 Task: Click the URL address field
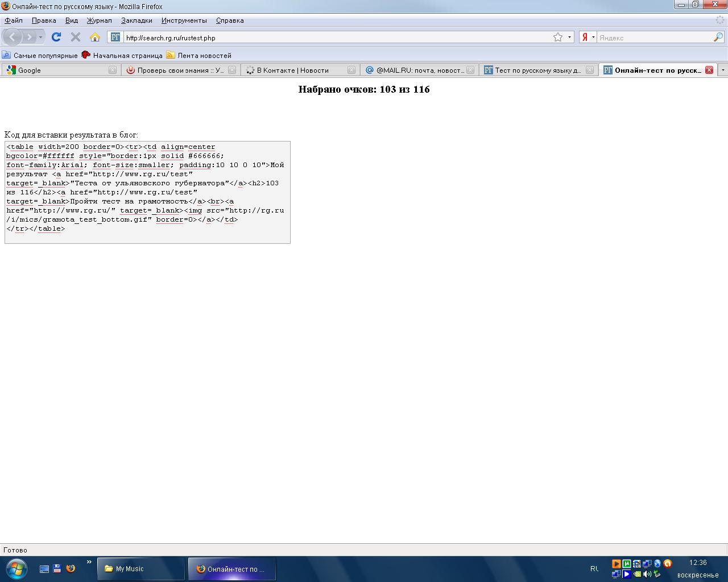[x=337, y=38]
